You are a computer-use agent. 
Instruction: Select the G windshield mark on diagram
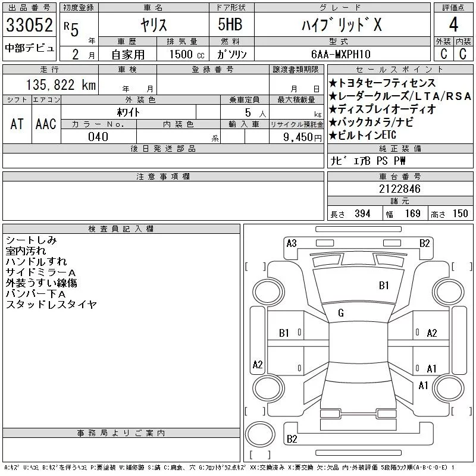(341, 313)
